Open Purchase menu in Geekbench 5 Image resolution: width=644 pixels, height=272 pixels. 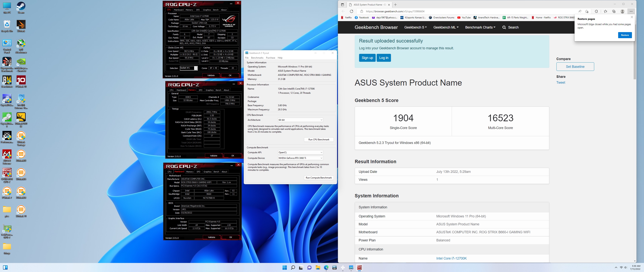point(271,58)
